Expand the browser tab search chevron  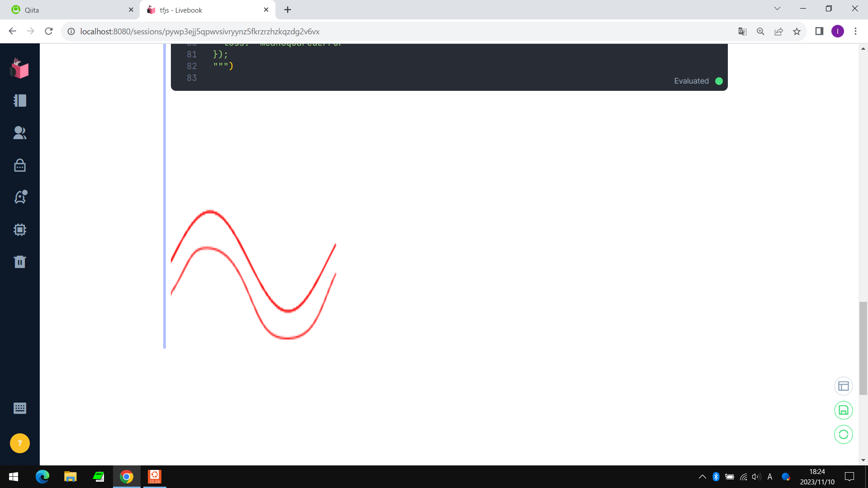pyautogui.click(x=777, y=9)
